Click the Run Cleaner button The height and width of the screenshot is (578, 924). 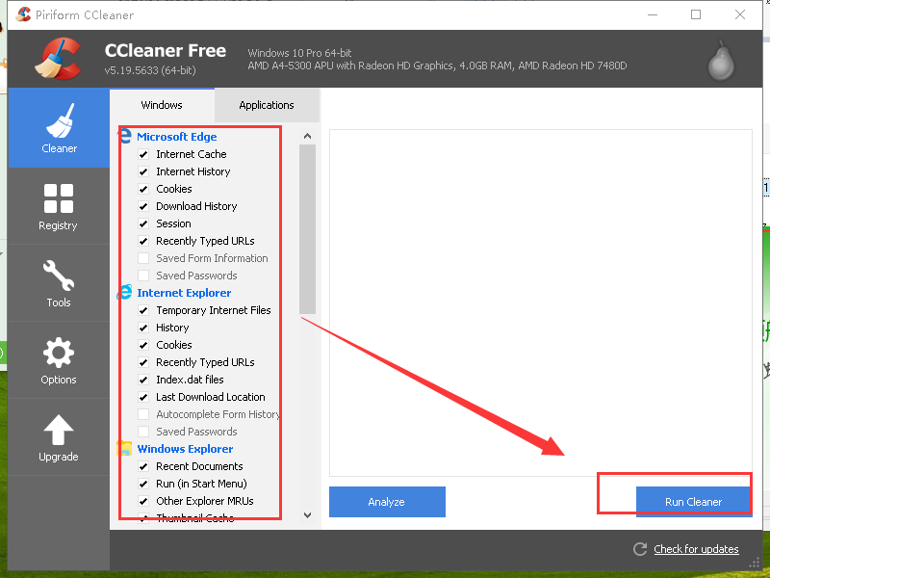[694, 502]
